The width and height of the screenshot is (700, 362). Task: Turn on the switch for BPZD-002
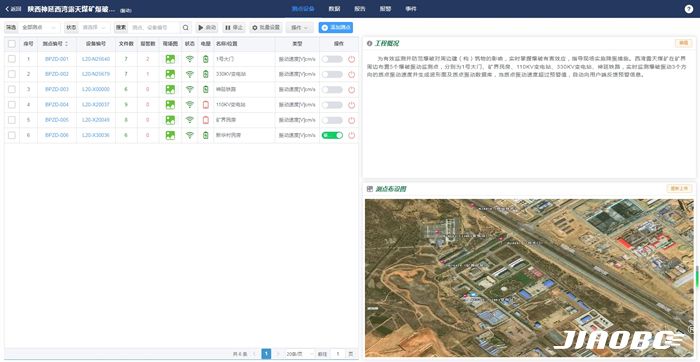pos(332,74)
